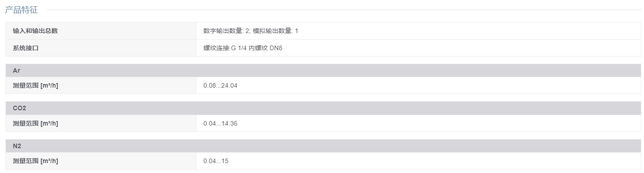The image size is (644, 173).
Task: Click the CO2 section header bar
Action: [x=323, y=108]
